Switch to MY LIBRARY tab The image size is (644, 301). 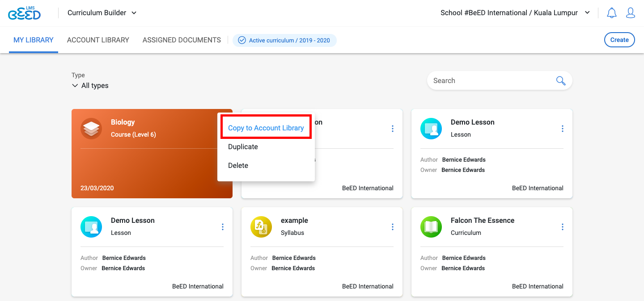tap(34, 40)
